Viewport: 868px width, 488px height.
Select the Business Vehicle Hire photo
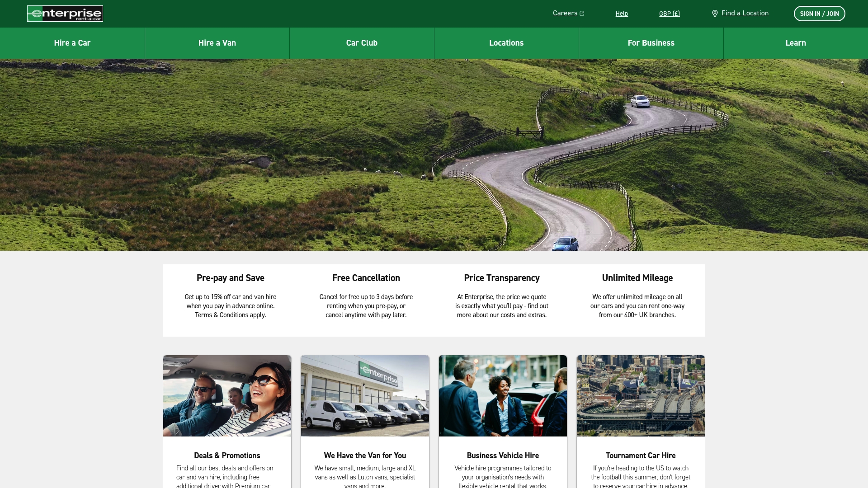point(503,395)
